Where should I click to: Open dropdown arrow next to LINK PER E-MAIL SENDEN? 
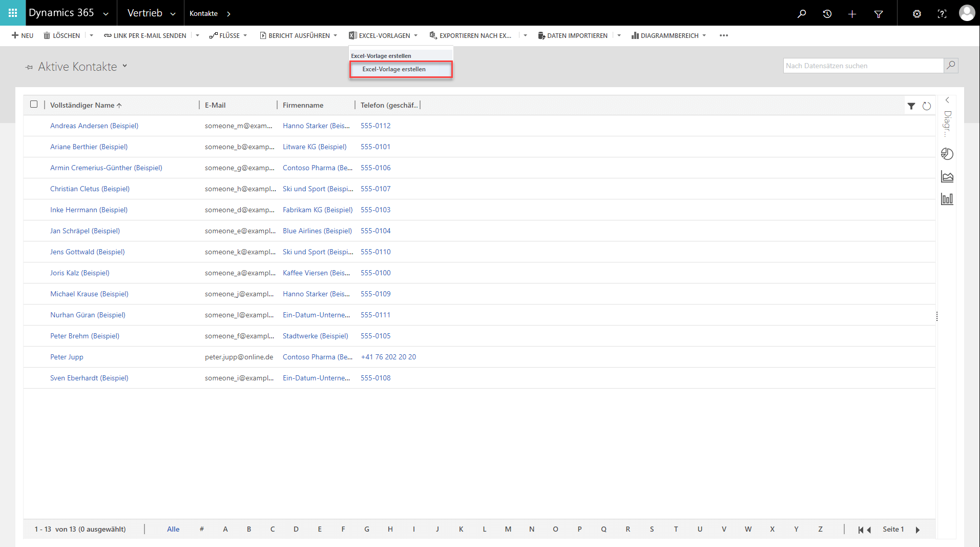(x=197, y=35)
